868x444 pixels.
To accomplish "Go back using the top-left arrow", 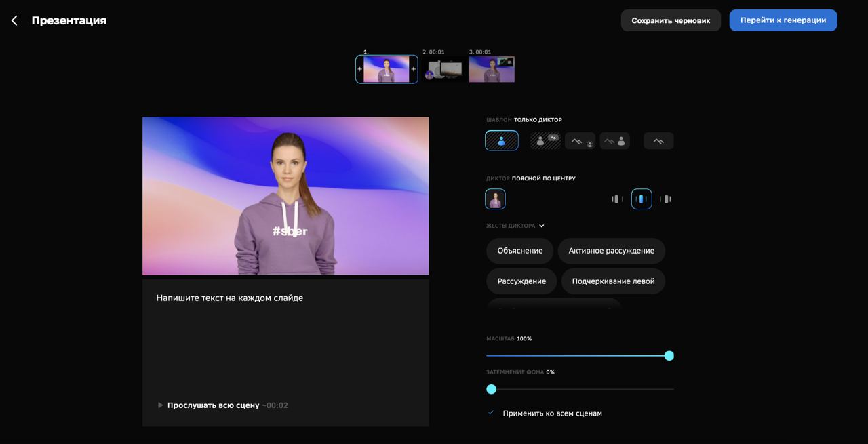I will pos(14,21).
